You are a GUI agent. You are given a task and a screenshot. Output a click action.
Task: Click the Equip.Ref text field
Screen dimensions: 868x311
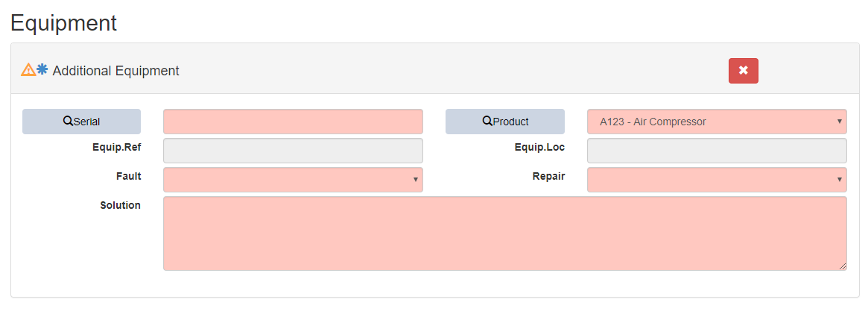(293, 151)
